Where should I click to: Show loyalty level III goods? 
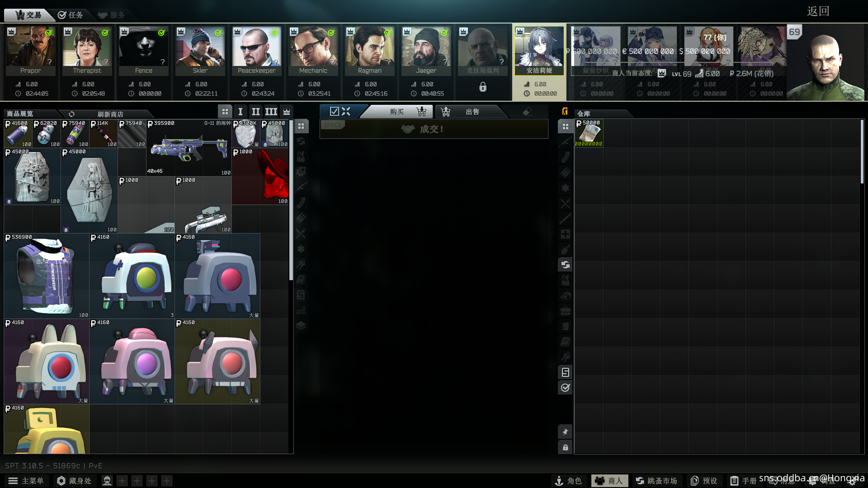pos(271,112)
